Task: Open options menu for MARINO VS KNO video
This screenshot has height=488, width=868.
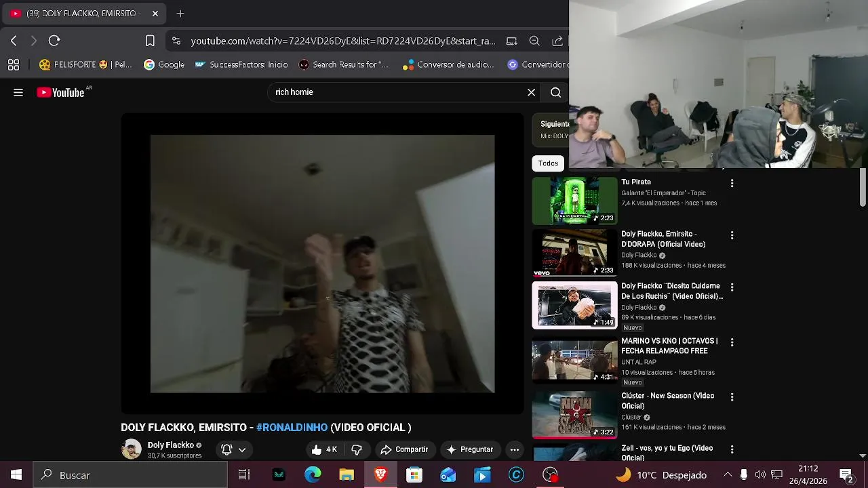Action: [x=732, y=342]
